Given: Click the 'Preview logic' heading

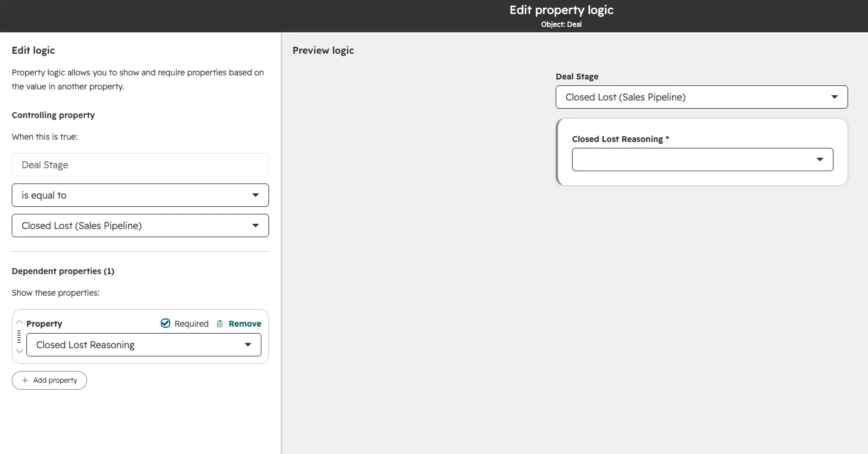Looking at the screenshot, I should tap(323, 50).
